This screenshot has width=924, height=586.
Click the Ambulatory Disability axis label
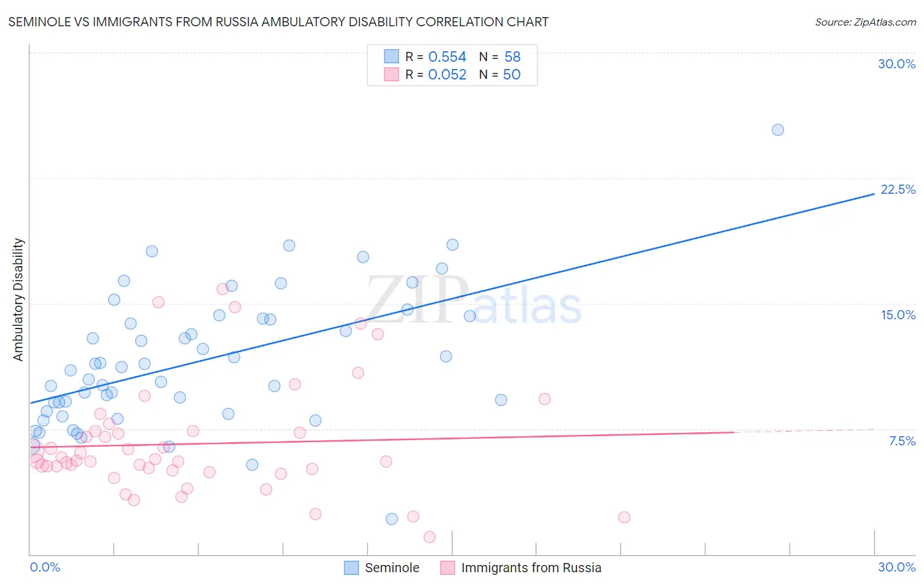[x=18, y=300]
